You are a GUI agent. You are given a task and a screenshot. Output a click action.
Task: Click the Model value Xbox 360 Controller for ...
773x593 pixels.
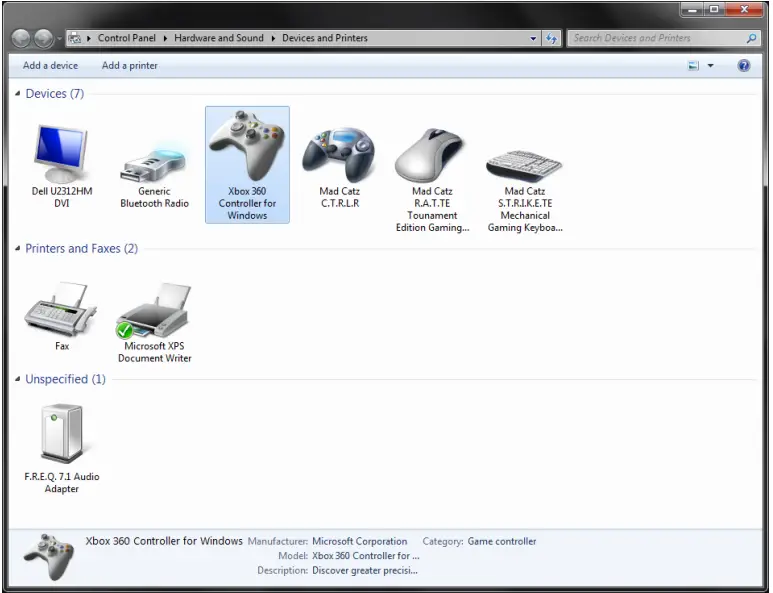point(366,556)
